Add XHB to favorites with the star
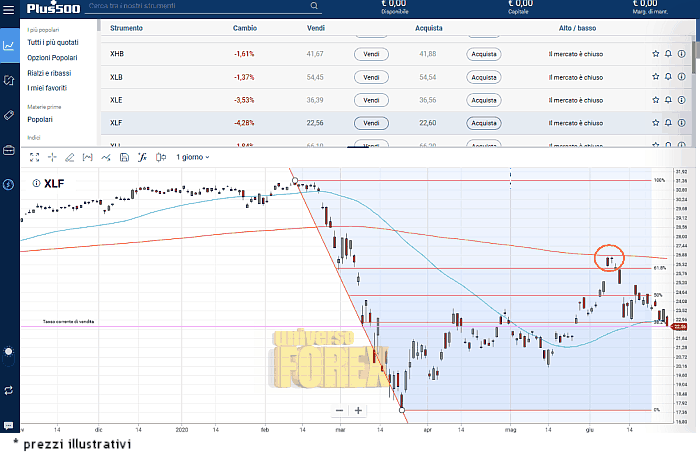 point(655,54)
